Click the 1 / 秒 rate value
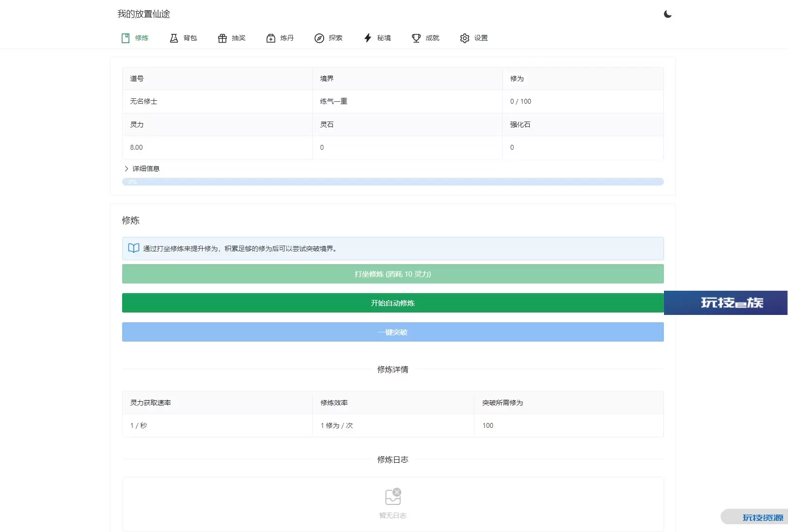This screenshot has height=532, width=788. [x=139, y=425]
